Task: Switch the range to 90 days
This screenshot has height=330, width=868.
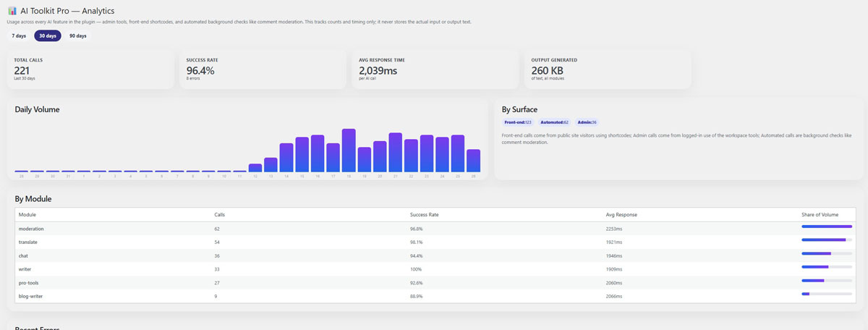Action: pos(78,35)
